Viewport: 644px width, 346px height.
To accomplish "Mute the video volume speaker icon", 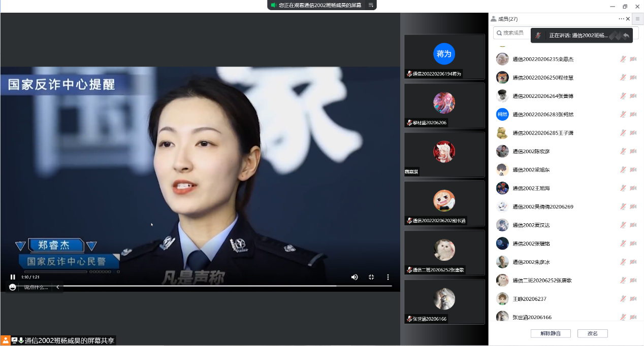I will click(355, 277).
